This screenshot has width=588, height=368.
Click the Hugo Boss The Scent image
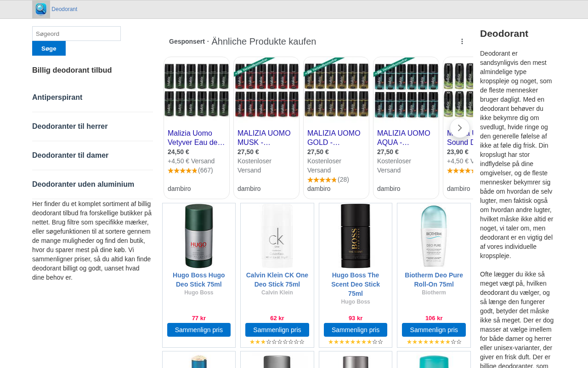click(x=356, y=236)
